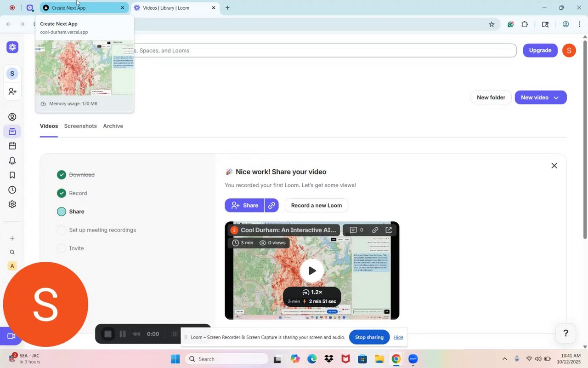Open Loom home logo in sidebar

12,47
